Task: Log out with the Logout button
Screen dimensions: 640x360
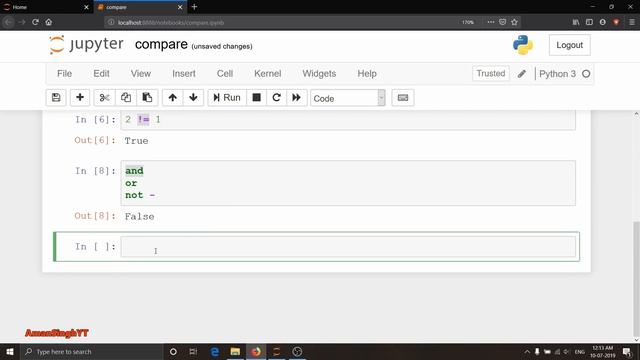Action: [x=569, y=45]
